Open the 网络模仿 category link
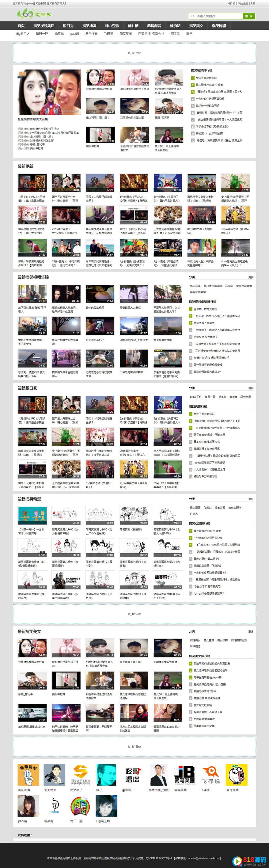 click(x=195, y=646)
